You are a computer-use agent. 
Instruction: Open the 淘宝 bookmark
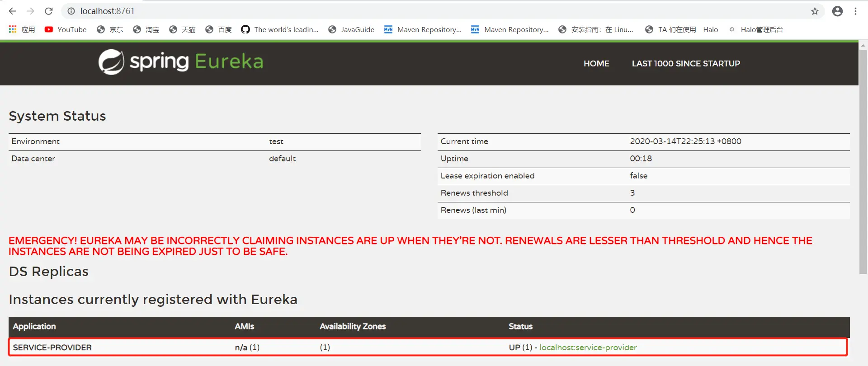(146, 29)
